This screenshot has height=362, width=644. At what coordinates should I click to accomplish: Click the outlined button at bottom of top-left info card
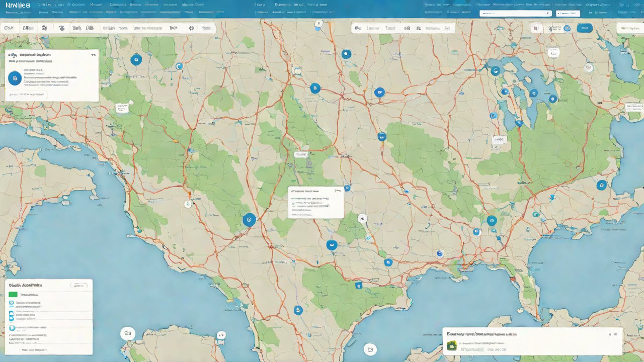click(26, 94)
